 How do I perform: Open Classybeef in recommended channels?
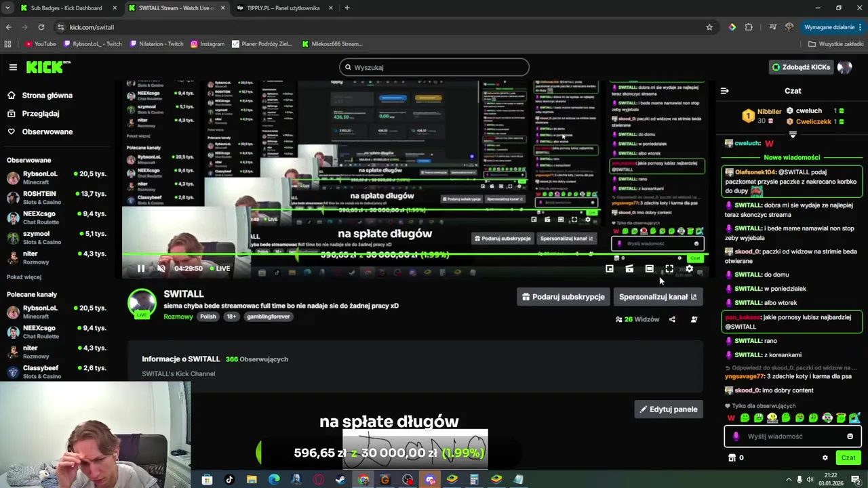pos(56,371)
